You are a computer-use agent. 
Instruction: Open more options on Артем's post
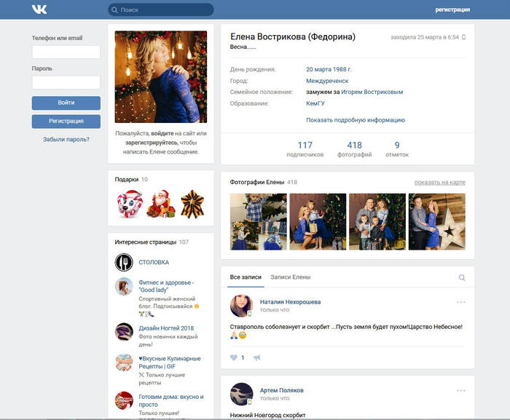(461, 390)
